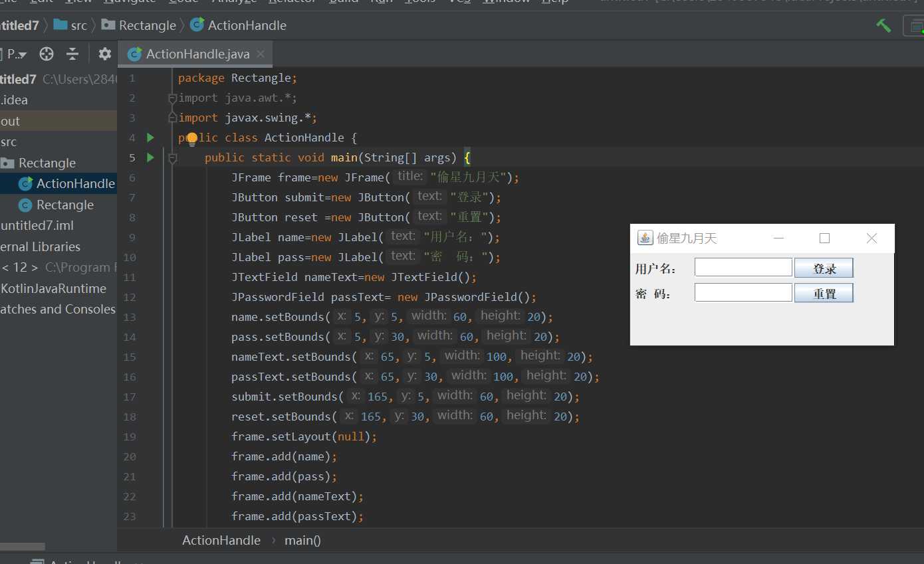This screenshot has width=924, height=564.
Task: Select External Libraries node in project tree
Action: tap(58, 246)
